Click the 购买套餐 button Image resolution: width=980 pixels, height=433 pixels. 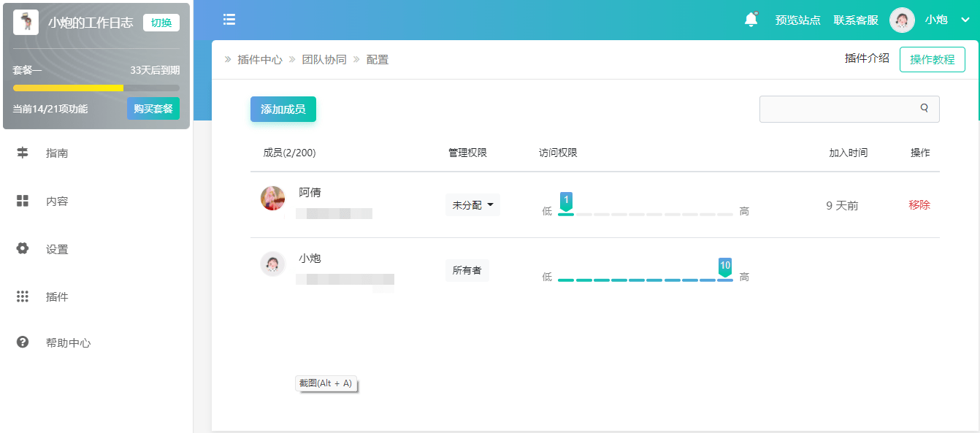(153, 109)
